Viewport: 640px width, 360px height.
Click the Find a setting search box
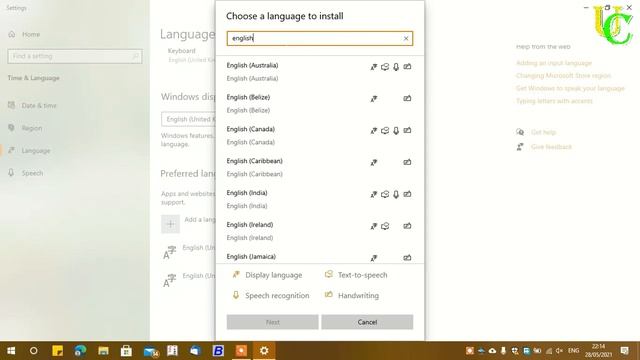click(x=75, y=56)
